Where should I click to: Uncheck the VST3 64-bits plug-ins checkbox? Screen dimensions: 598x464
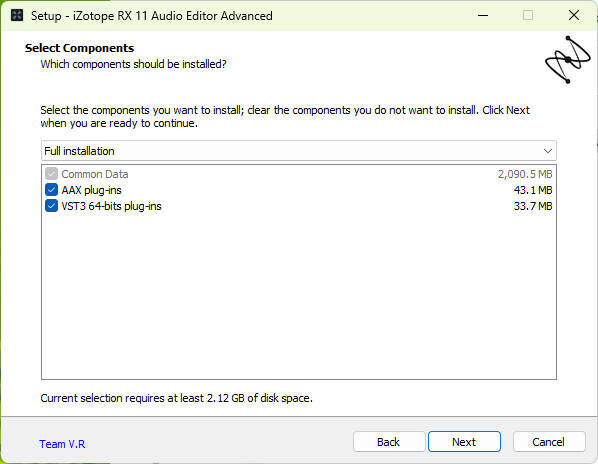pos(51,206)
